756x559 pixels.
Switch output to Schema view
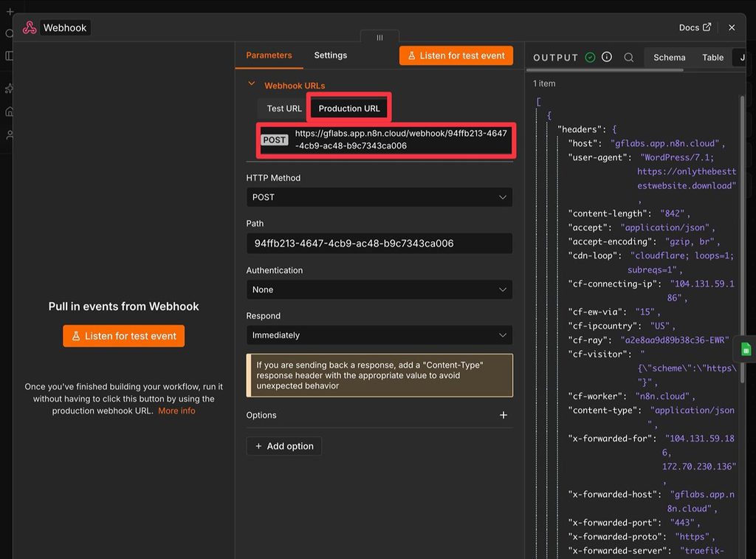[x=669, y=58]
